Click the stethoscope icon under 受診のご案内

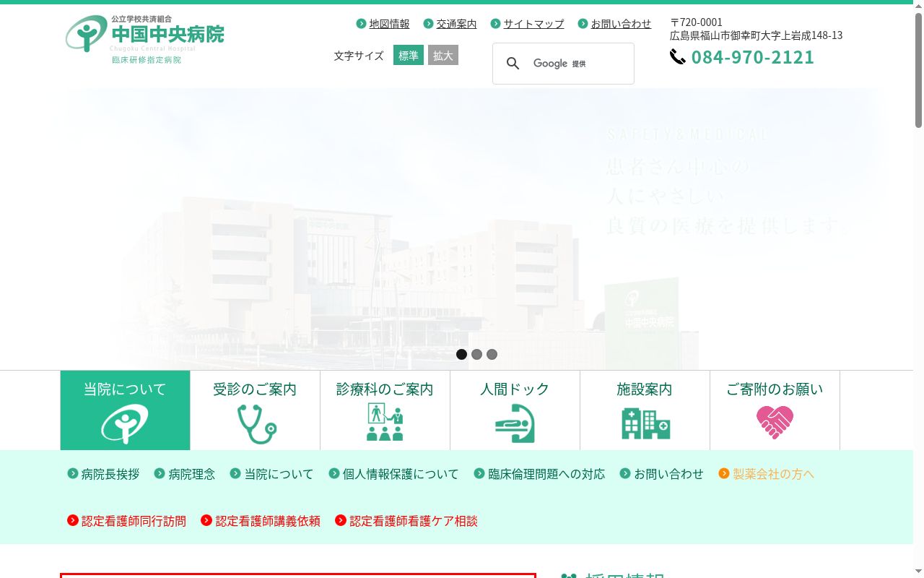[256, 424]
